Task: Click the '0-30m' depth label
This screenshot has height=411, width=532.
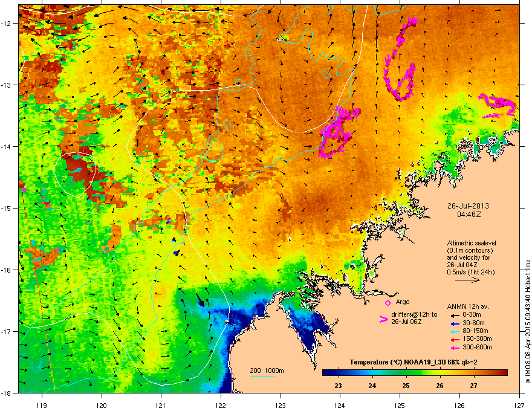Action: click(x=472, y=315)
